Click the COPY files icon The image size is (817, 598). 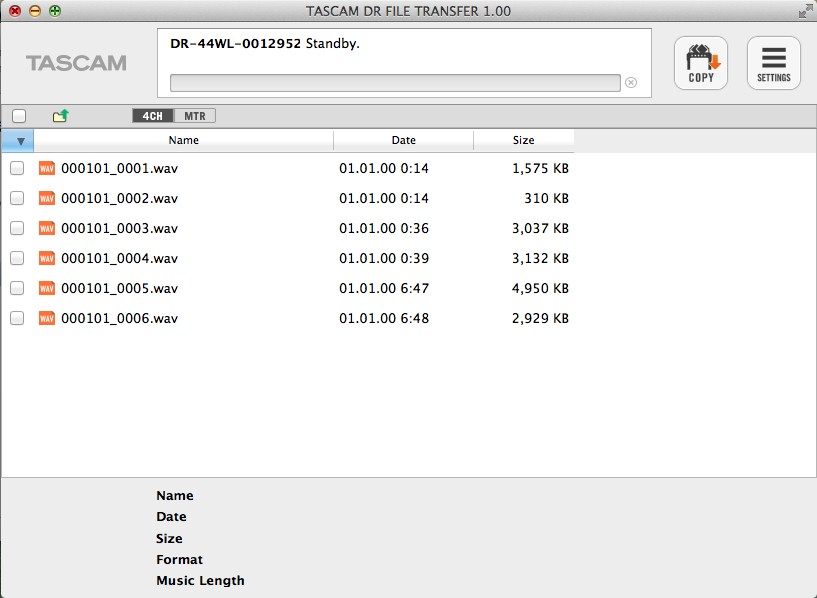pyautogui.click(x=700, y=63)
